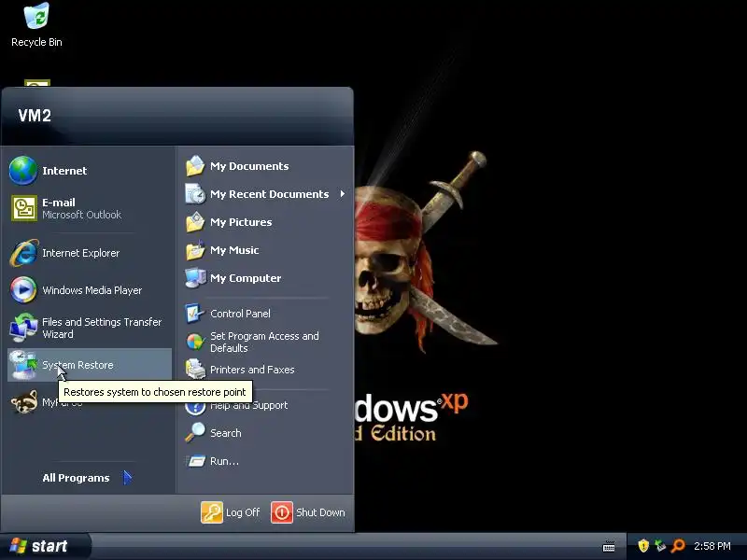
Task: Click the Microsoft Outlook subtitle text
Action: 81,215
